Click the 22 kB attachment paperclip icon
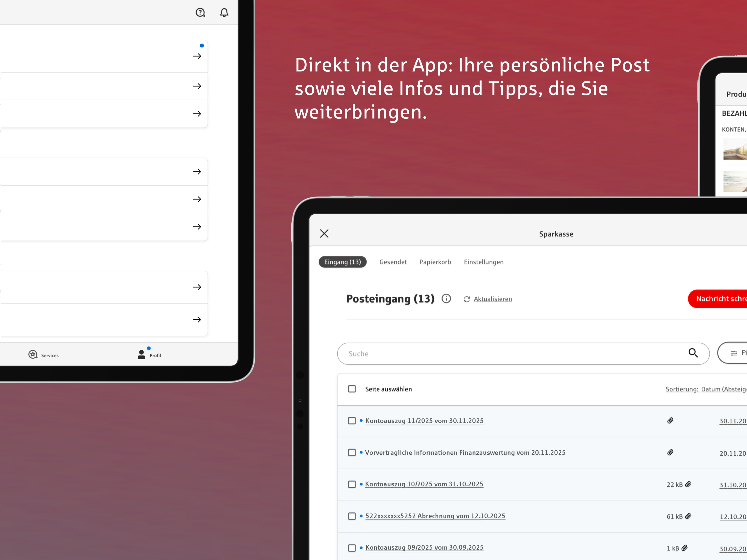This screenshot has width=747, height=560. click(688, 484)
